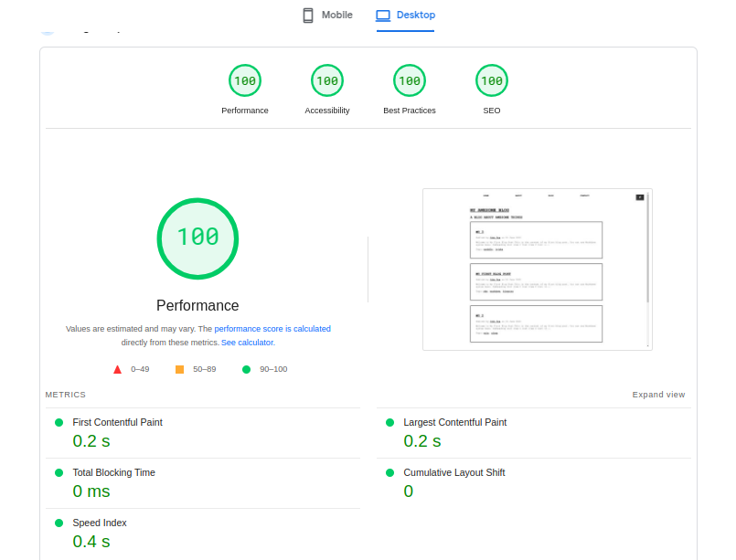
Task: Click the Cumulative Layout Shift green status dot
Action: pos(389,473)
